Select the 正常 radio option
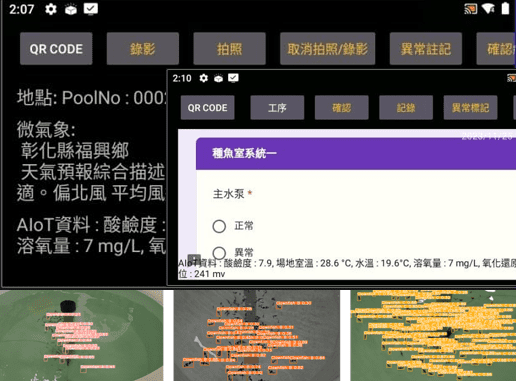This screenshot has width=516, height=381. click(219, 226)
